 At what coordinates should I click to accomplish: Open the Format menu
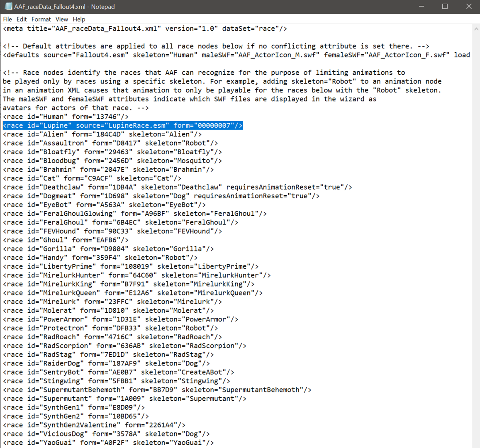[41, 19]
